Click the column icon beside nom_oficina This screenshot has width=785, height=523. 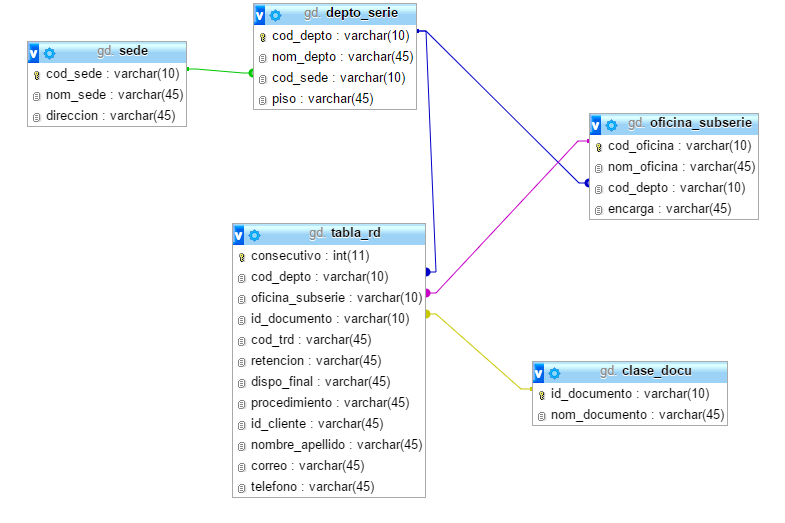click(x=598, y=169)
